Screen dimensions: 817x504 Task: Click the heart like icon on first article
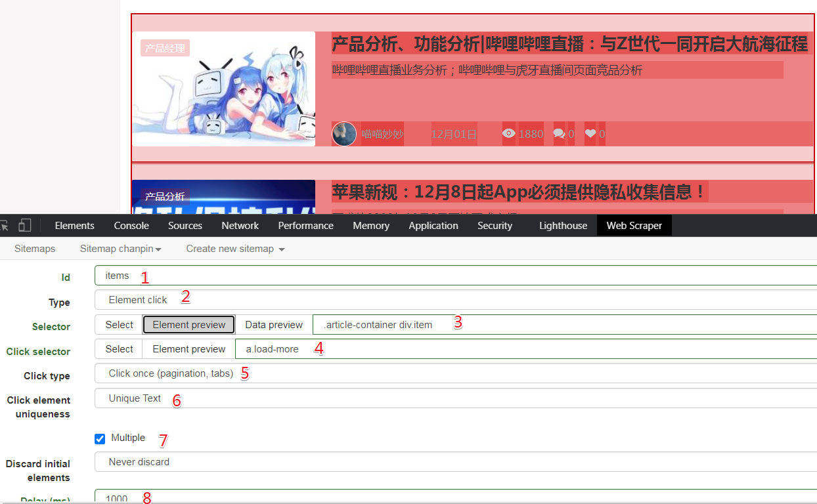pos(590,133)
